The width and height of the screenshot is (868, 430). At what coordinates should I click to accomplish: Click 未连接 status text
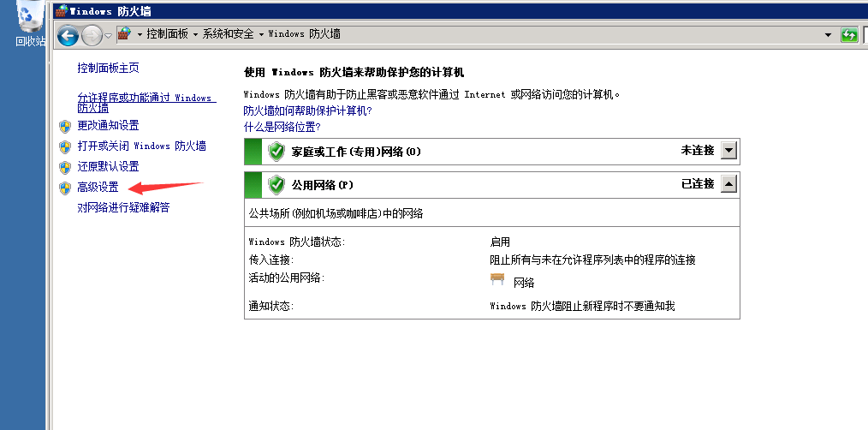point(698,150)
